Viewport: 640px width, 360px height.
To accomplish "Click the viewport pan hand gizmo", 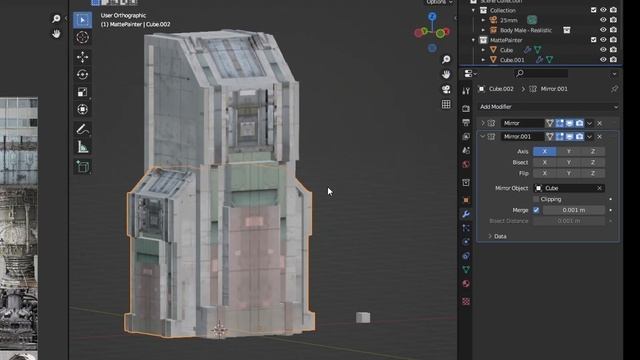I will pos(446,74).
